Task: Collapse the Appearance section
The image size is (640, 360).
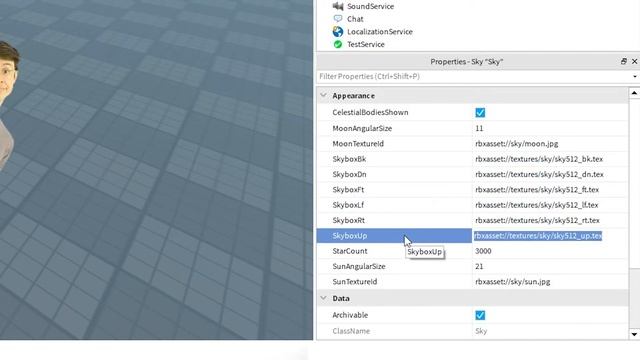Action: pyautogui.click(x=324, y=95)
